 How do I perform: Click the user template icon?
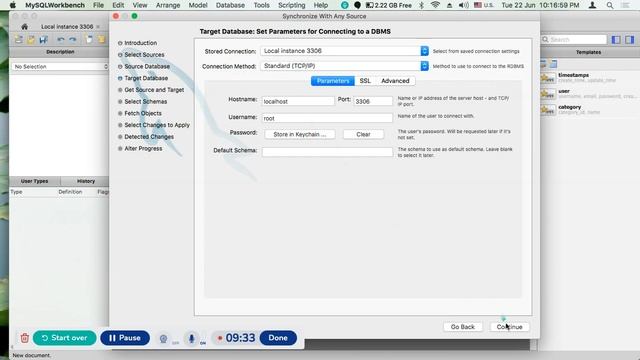coord(547,93)
